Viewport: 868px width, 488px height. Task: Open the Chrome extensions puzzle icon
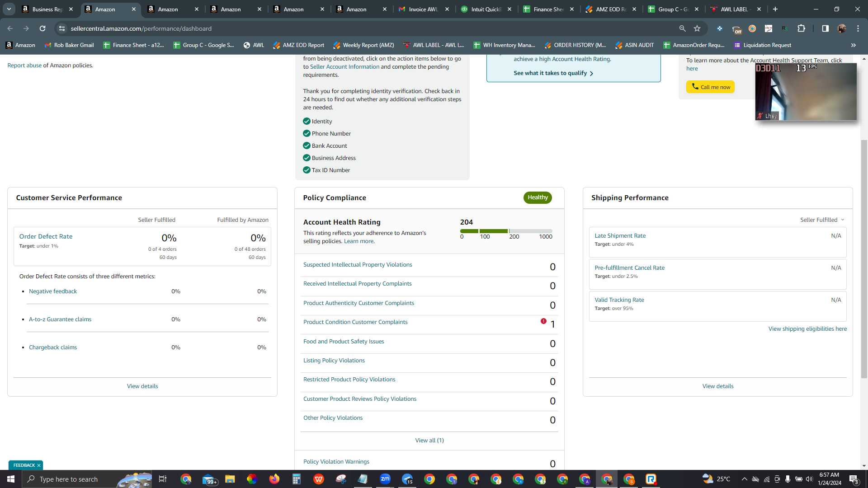[801, 28]
